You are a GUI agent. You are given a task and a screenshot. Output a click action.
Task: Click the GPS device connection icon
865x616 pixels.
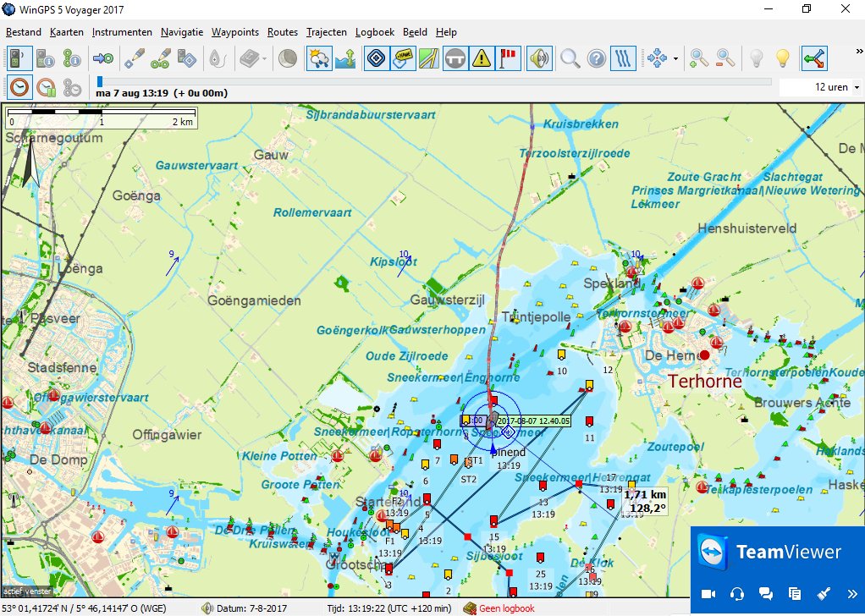point(19,58)
